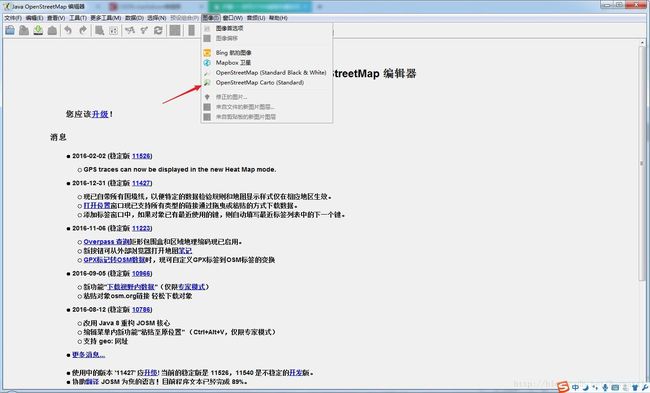Collapse the open 图像(I) menu
The height and width of the screenshot is (393, 650).
tap(211, 18)
